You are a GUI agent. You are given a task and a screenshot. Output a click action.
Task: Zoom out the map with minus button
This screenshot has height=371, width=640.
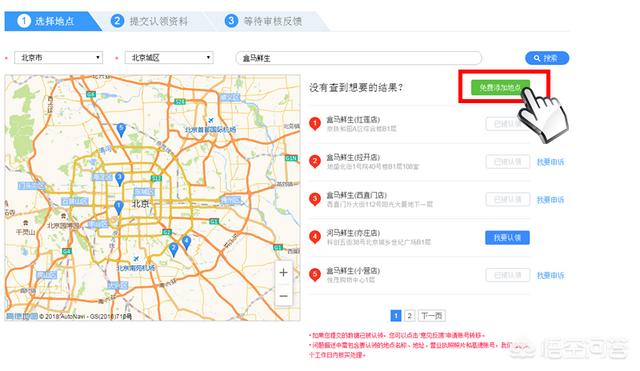click(x=284, y=296)
